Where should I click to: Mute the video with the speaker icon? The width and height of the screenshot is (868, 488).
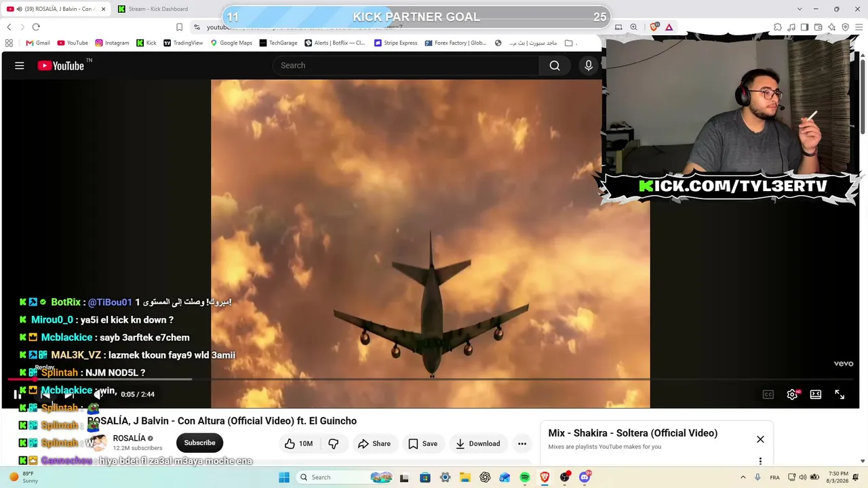click(99, 394)
